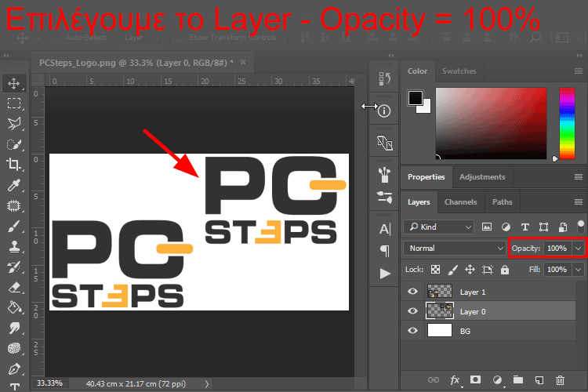
Task: Pick a color in the red color field
Action: 491,123
